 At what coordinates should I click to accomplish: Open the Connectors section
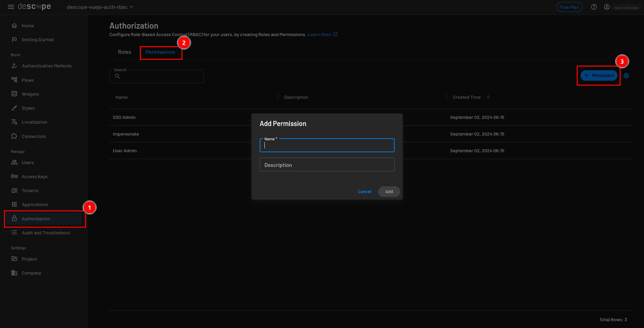coord(34,136)
